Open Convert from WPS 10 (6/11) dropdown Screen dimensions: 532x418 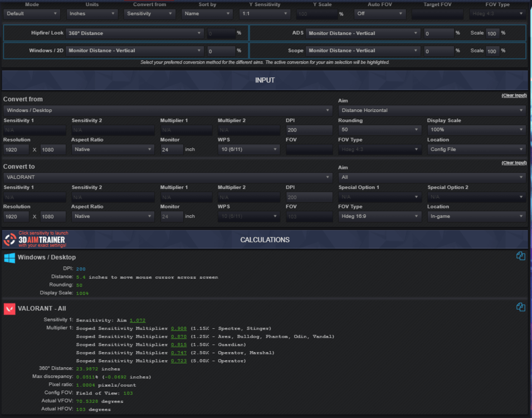point(248,149)
